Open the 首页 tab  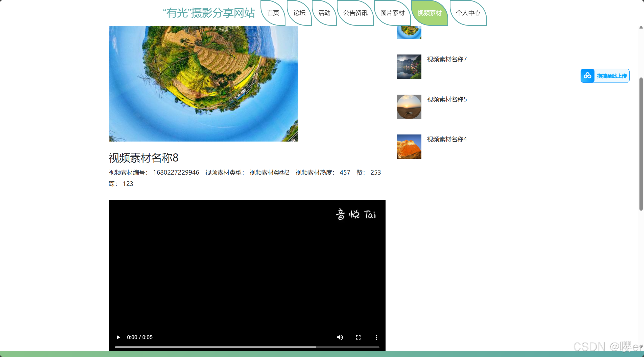pos(273,13)
